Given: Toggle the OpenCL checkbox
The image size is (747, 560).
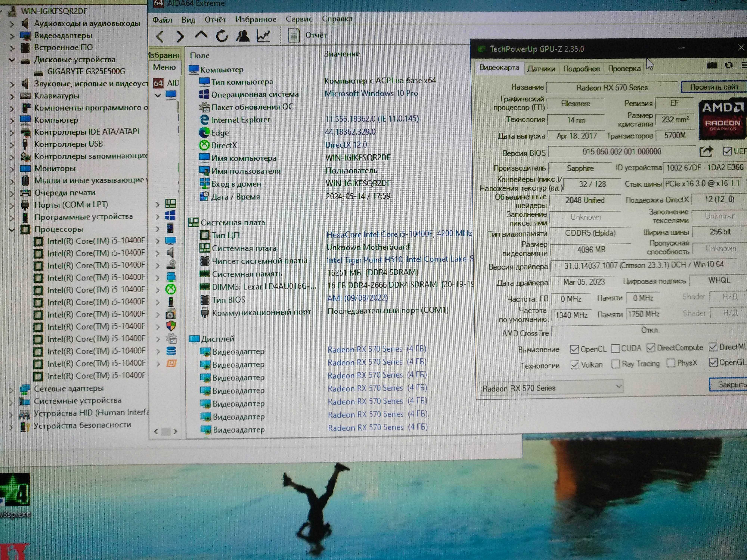Looking at the screenshot, I should pos(574,349).
